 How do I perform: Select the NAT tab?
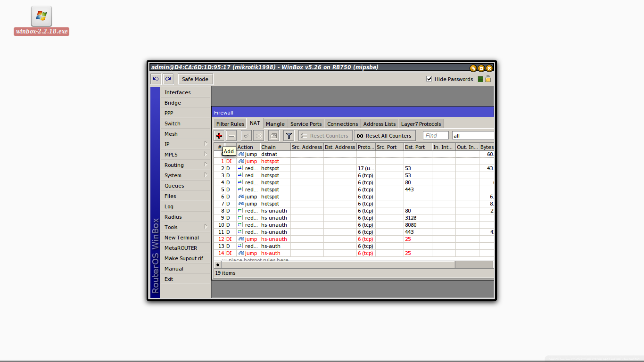tap(255, 123)
